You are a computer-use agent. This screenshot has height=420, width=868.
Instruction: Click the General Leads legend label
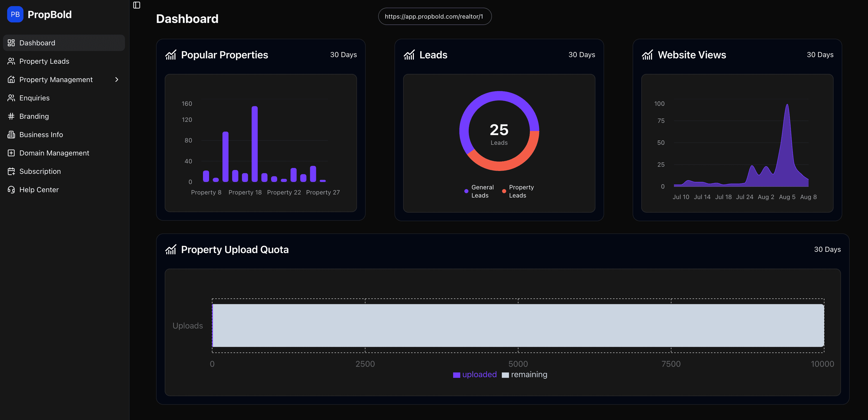tap(482, 191)
